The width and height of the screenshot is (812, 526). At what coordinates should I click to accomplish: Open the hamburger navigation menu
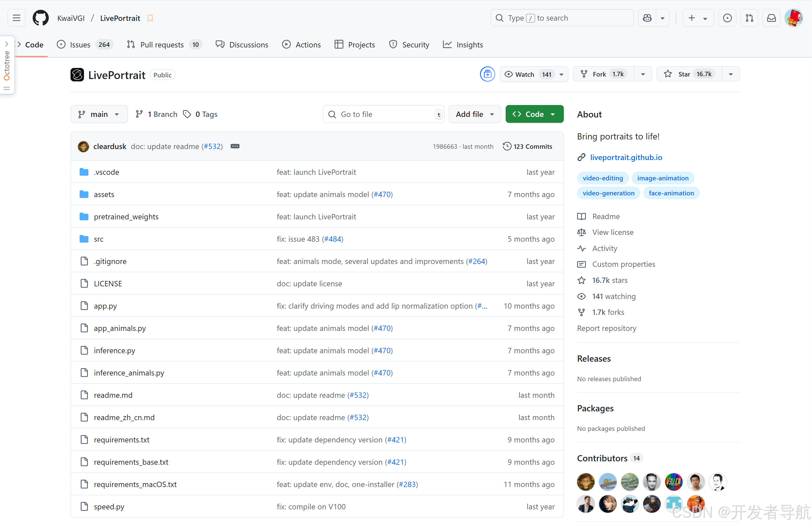(16, 18)
